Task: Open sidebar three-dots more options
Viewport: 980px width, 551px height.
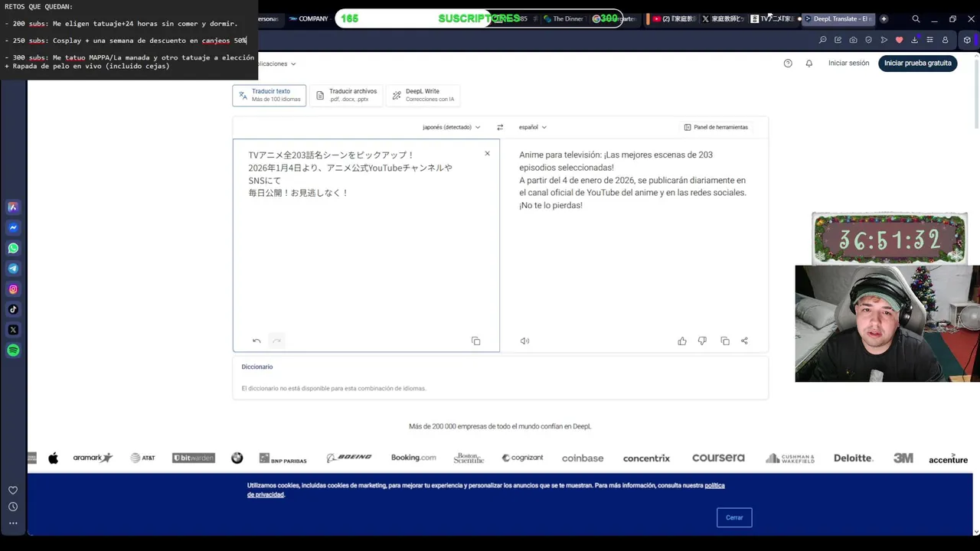Action: click(x=13, y=523)
